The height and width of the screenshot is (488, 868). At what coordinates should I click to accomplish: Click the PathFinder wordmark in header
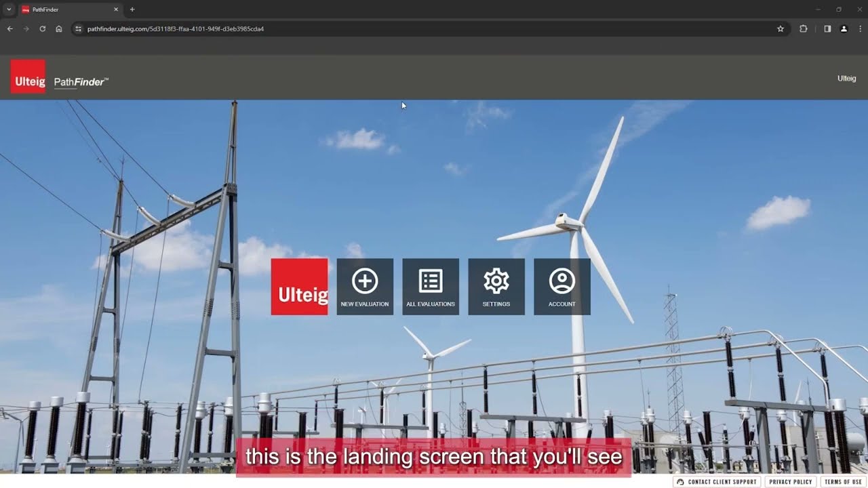tap(81, 82)
